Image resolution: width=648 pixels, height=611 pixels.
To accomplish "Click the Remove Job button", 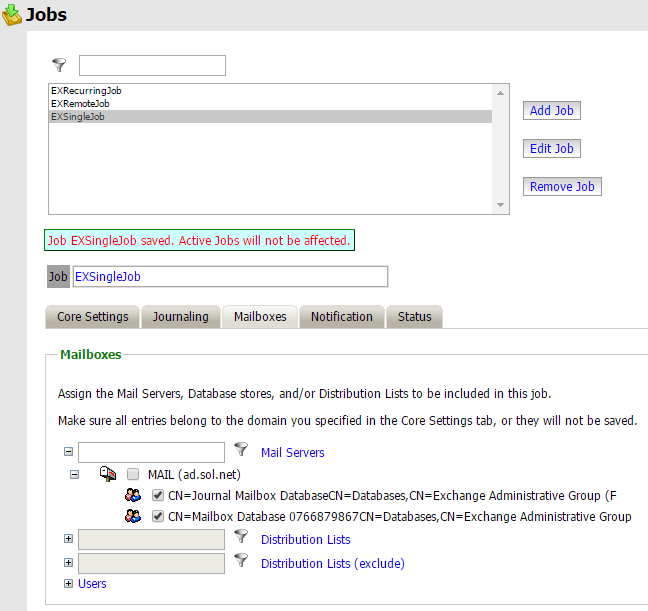I will click(x=562, y=186).
